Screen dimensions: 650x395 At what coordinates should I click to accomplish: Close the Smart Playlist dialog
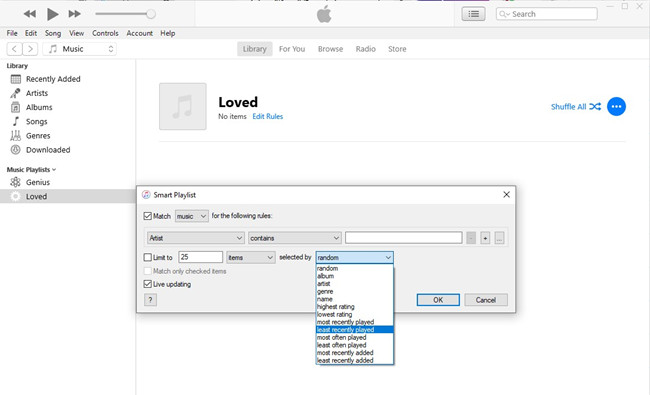point(507,194)
